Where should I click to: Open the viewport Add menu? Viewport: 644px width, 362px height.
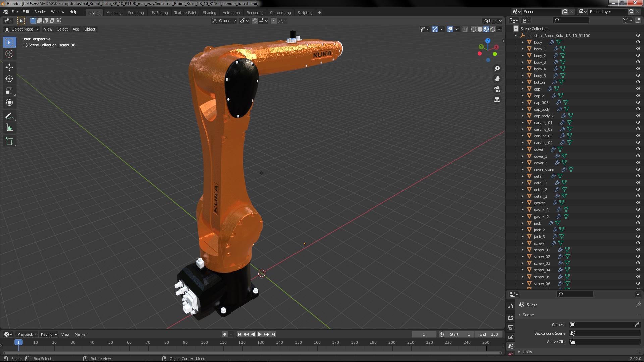76,29
